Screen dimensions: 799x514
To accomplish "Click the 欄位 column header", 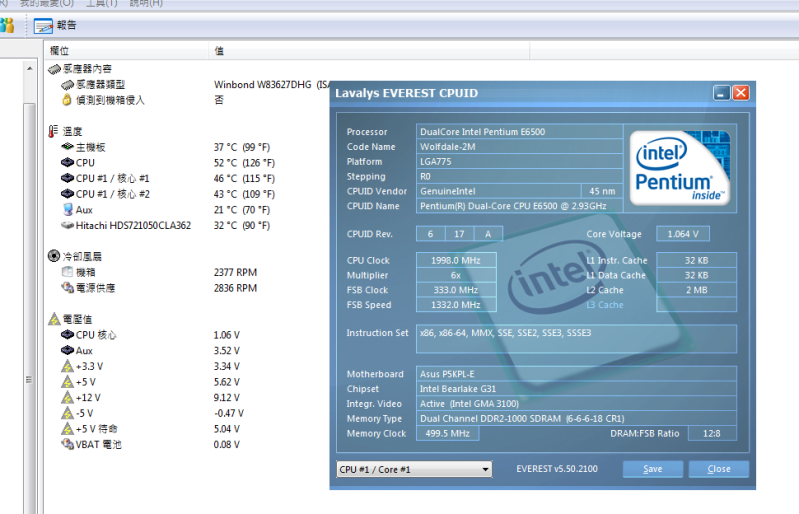I will coord(126,51).
